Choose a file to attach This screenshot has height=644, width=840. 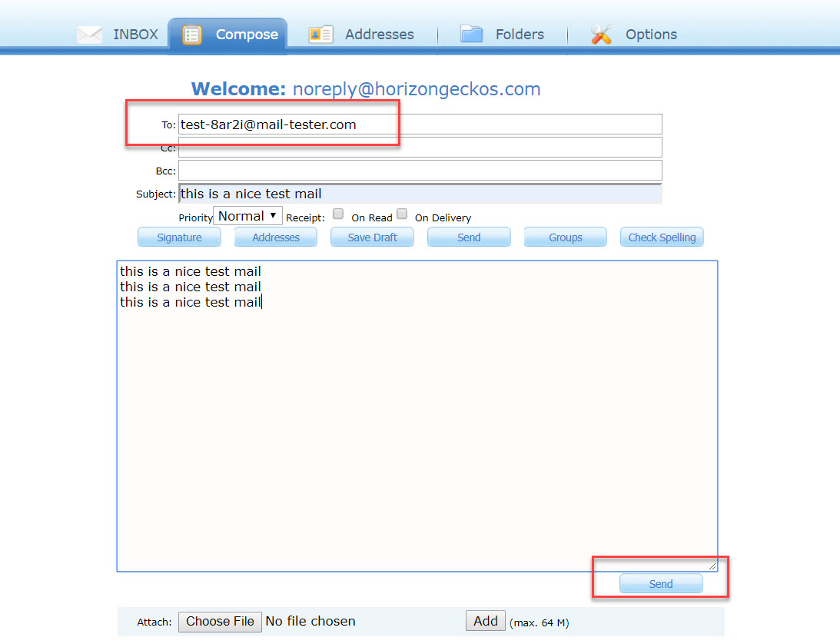tap(220, 621)
